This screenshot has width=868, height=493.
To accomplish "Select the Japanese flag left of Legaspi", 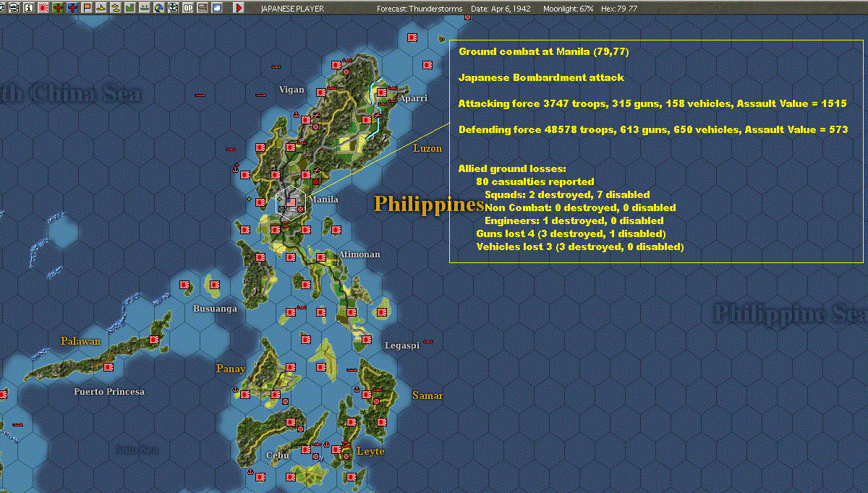I will tap(367, 340).
